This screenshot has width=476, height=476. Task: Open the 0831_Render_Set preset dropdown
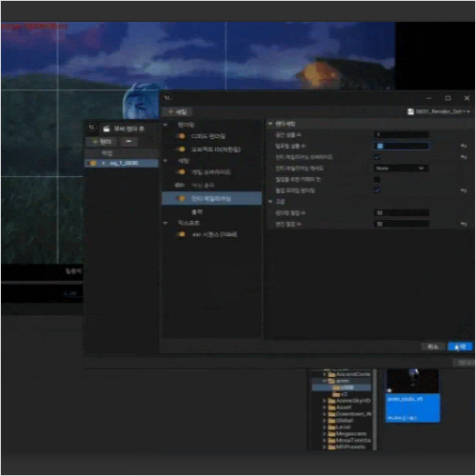[x=439, y=111]
